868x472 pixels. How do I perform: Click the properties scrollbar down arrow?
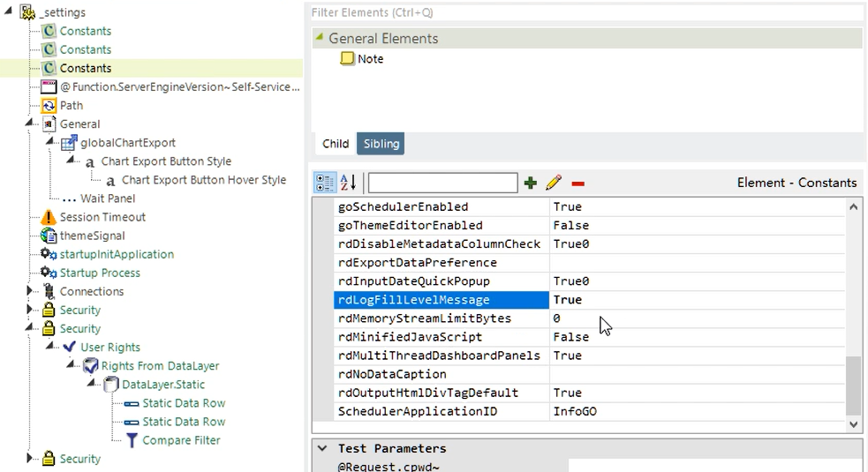853,424
